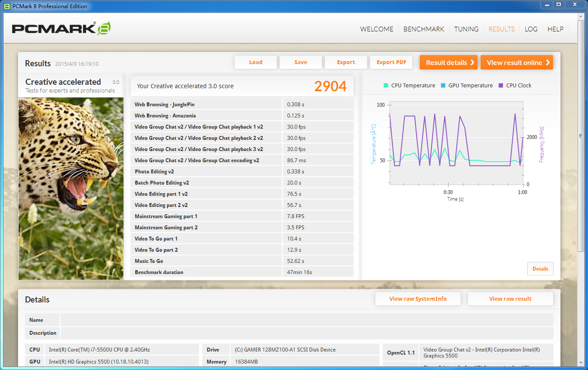Go to the LOG tab
588x370 pixels.
tap(531, 29)
